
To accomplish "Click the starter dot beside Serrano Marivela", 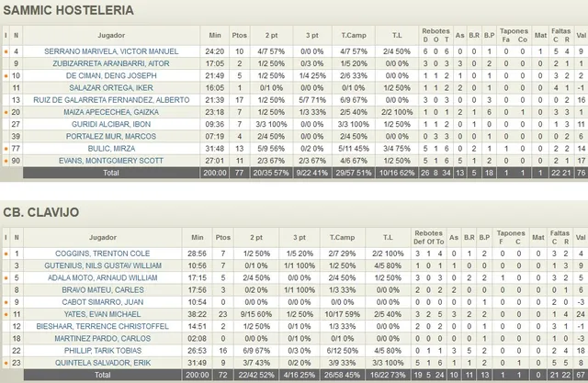I will tap(6, 51).
